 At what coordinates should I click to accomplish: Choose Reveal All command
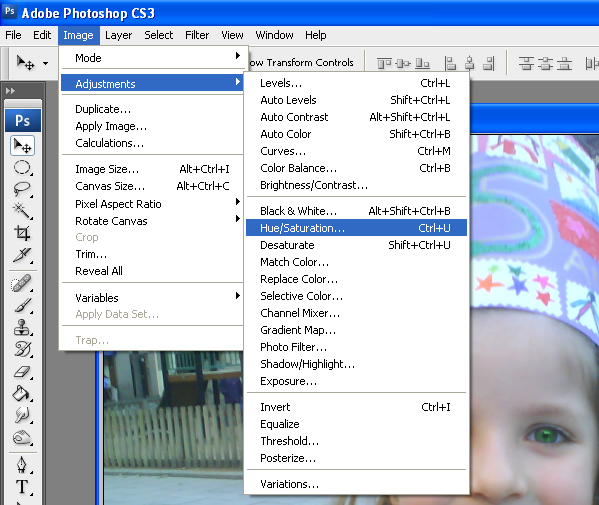[x=152, y=271]
